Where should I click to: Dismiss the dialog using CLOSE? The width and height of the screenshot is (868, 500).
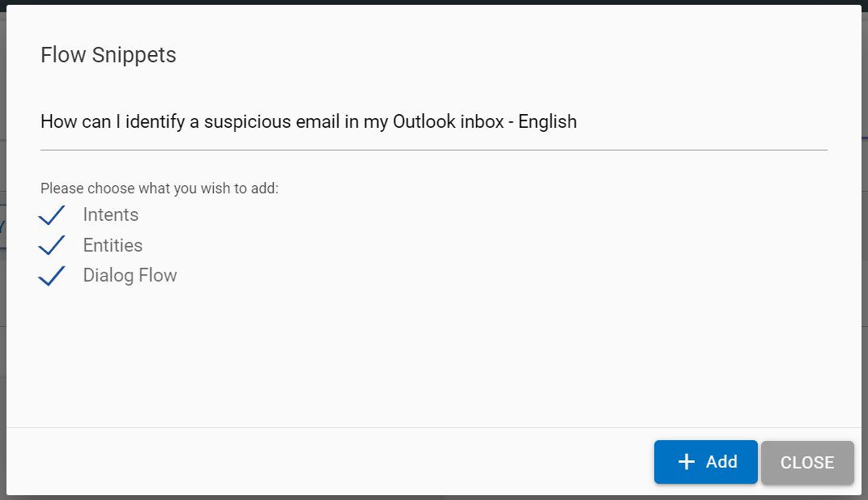[x=806, y=462]
